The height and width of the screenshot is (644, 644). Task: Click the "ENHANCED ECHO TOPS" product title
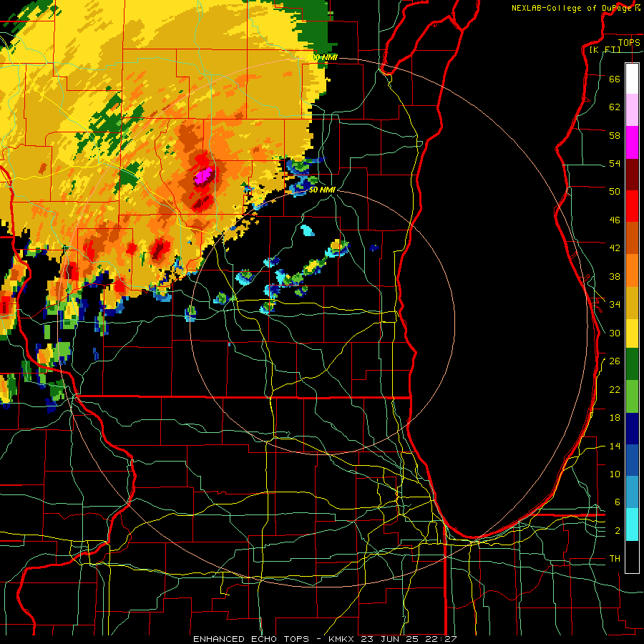pos(251,639)
